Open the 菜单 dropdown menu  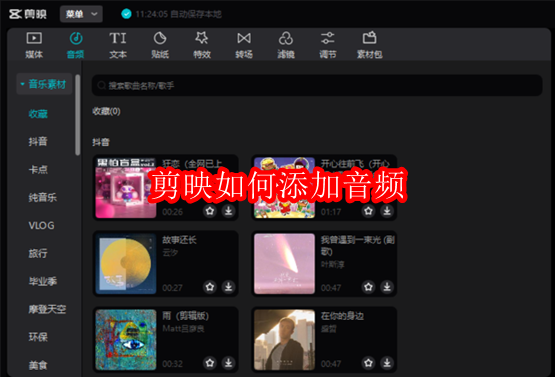81,14
